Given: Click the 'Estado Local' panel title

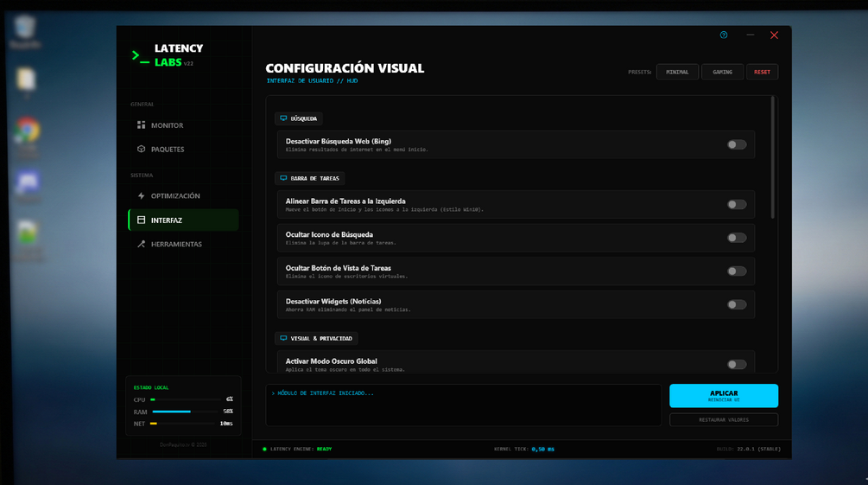Looking at the screenshot, I should (x=151, y=387).
